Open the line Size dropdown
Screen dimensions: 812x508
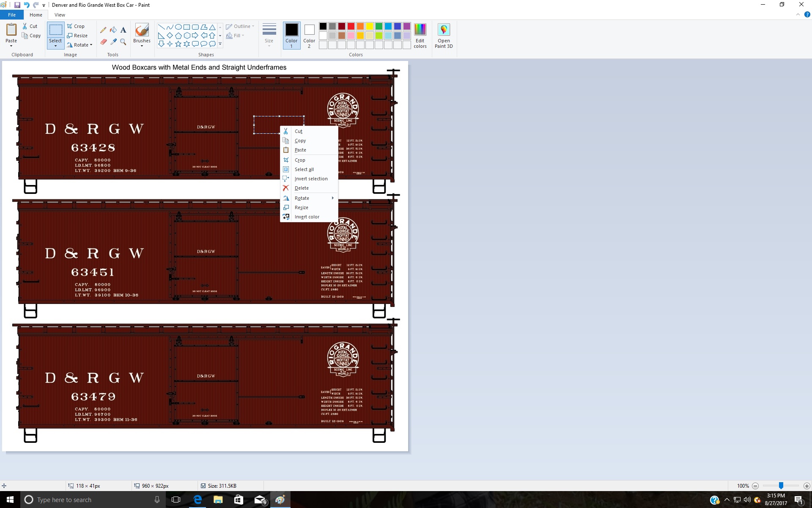pyautogui.click(x=269, y=36)
